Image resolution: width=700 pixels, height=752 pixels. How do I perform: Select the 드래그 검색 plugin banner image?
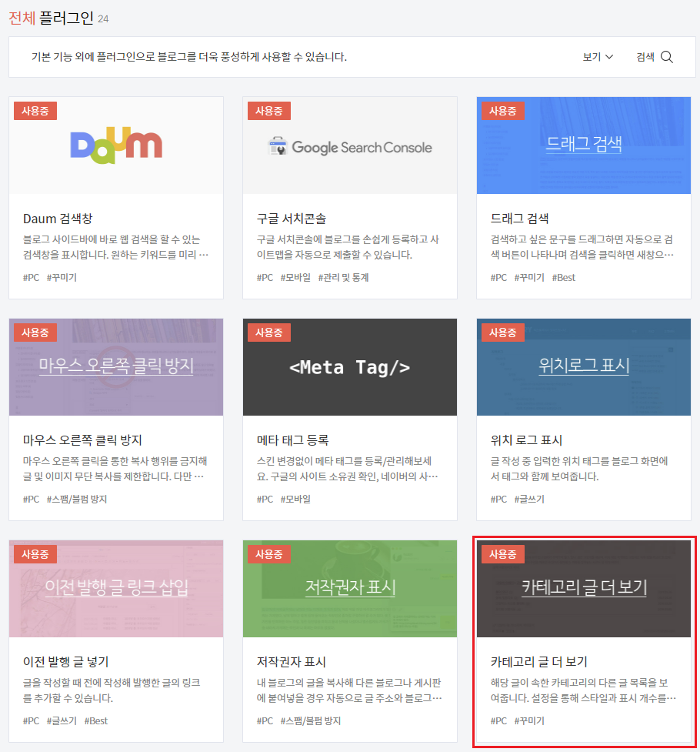tap(583, 145)
